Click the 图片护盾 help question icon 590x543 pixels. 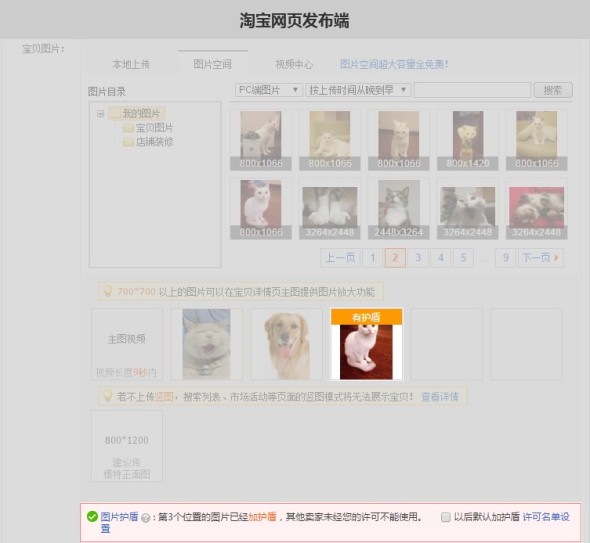coord(145,518)
